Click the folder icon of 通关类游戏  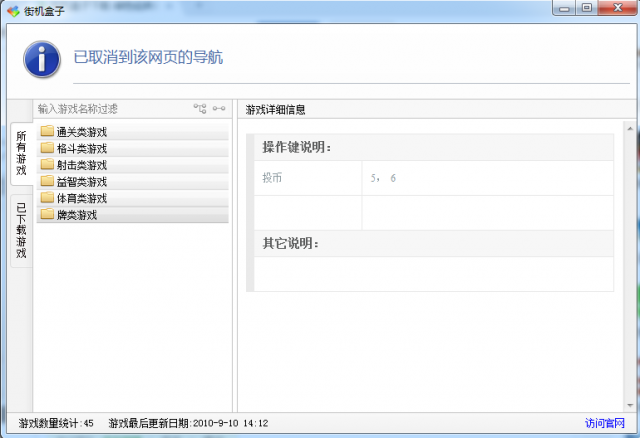coord(47,131)
